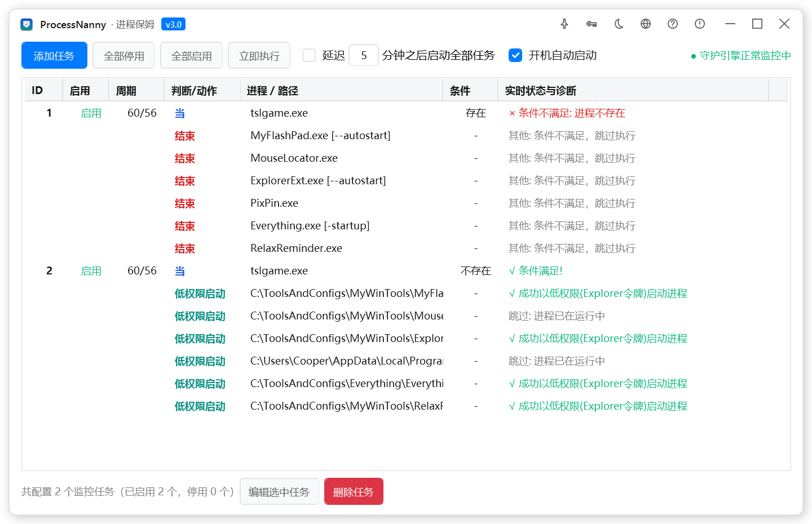The height and width of the screenshot is (524, 812).
Task: Open language options via the globe icon
Action: click(x=646, y=24)
